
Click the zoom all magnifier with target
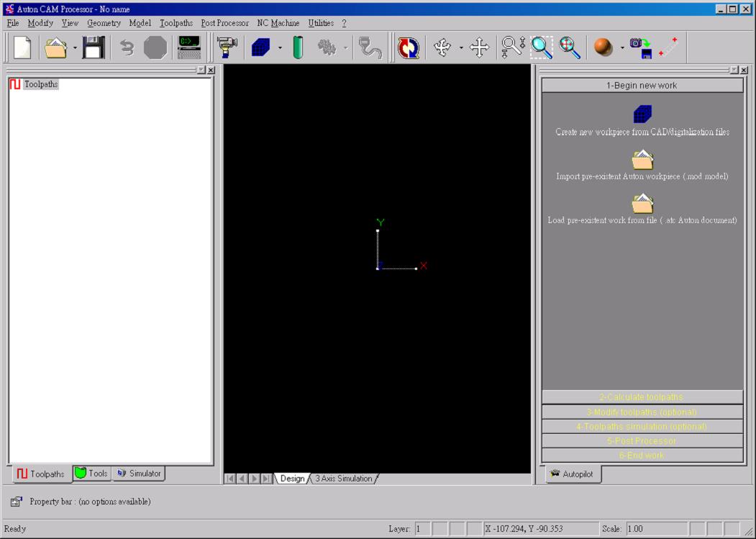(x=570, y=47)
